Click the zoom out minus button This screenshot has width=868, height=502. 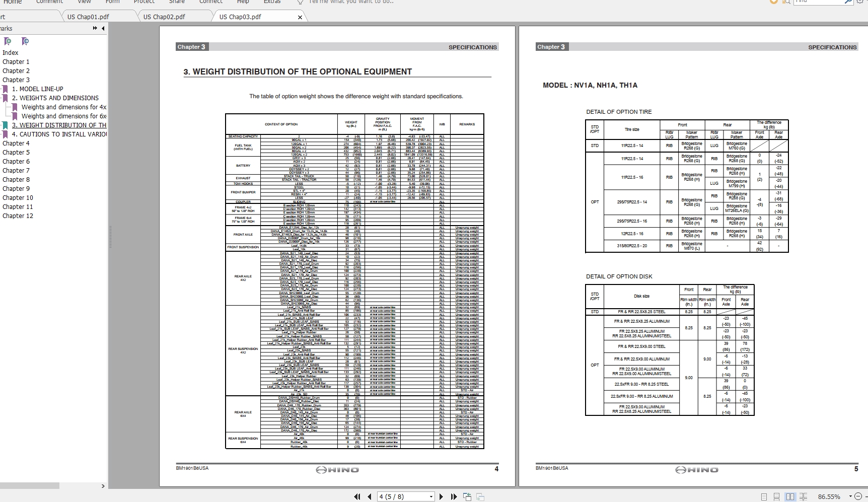tap(858, 496)
